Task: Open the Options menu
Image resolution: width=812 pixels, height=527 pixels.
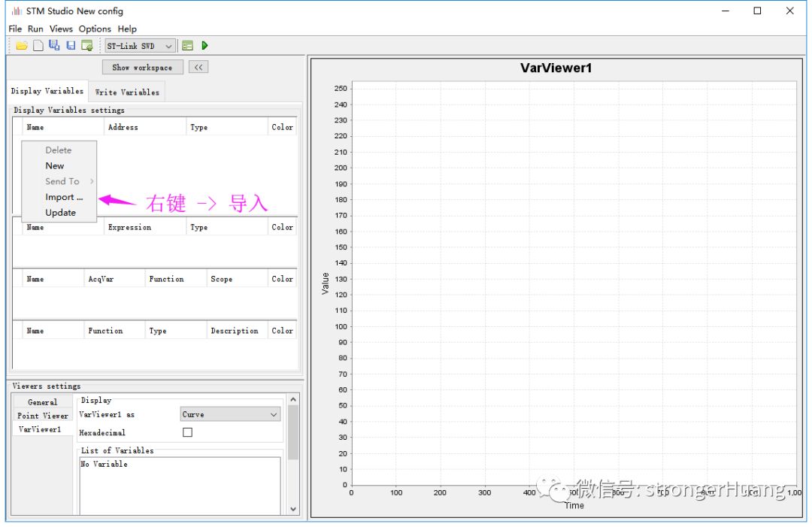Action: tap(95, 29)
